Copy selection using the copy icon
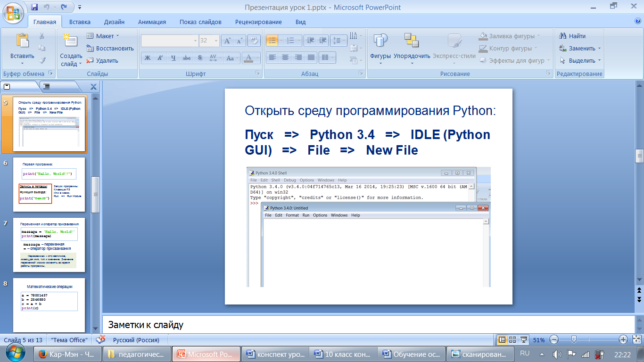The image size is (644, 362). [42, 48]
